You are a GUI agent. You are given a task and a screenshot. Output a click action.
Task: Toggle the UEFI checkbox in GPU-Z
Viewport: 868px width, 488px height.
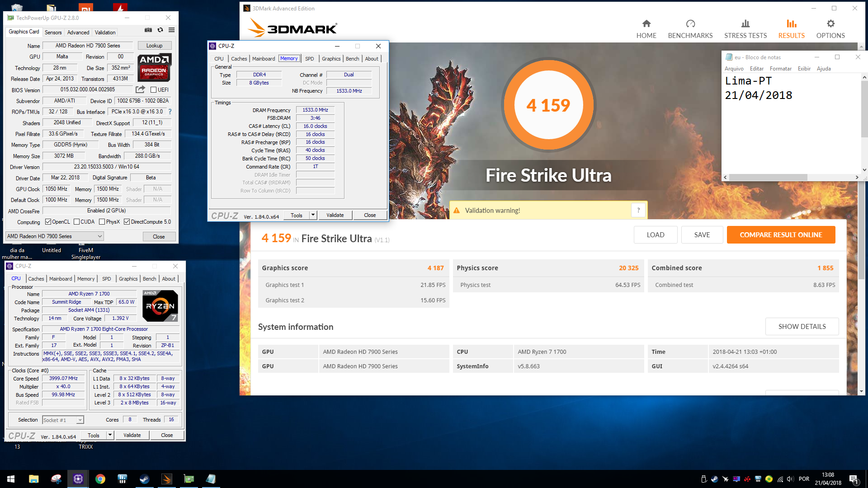153,90
